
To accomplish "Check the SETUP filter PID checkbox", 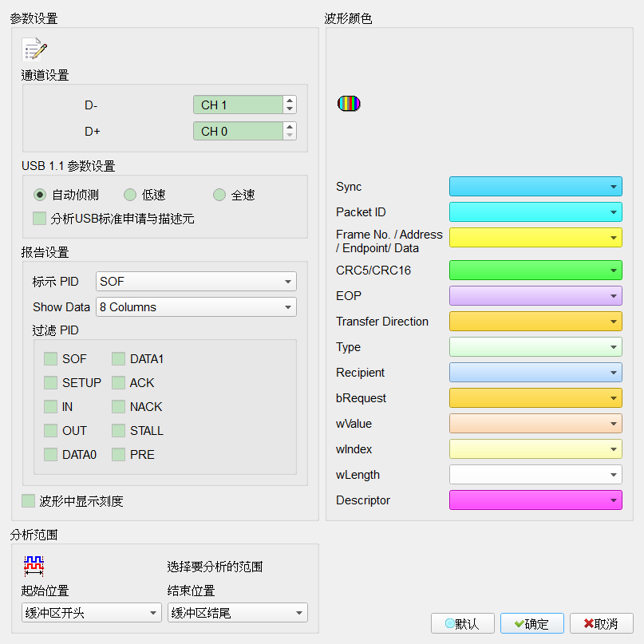I will 50,383.
